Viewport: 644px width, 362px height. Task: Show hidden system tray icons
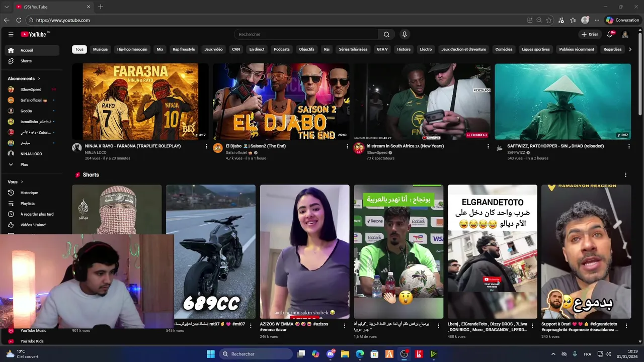(553, 354)
